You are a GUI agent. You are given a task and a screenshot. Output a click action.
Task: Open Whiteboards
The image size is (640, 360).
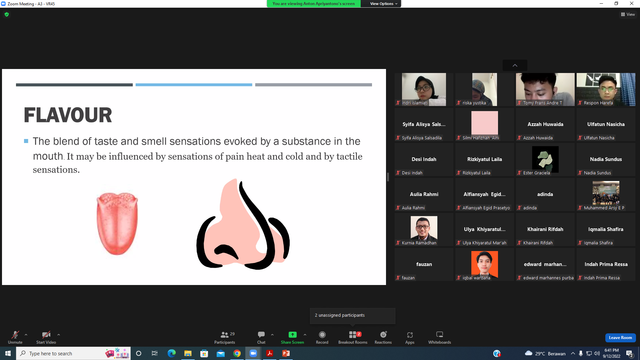click(x=440, y=337)
